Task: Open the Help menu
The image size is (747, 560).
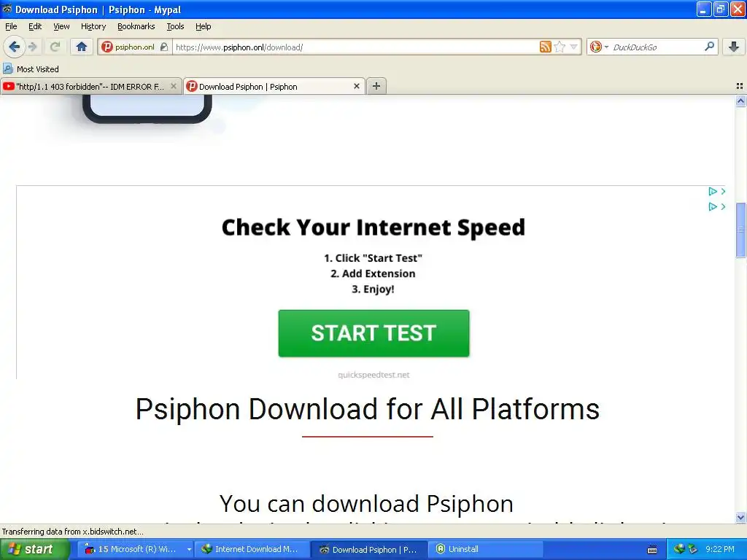Action: pos(203,26)
